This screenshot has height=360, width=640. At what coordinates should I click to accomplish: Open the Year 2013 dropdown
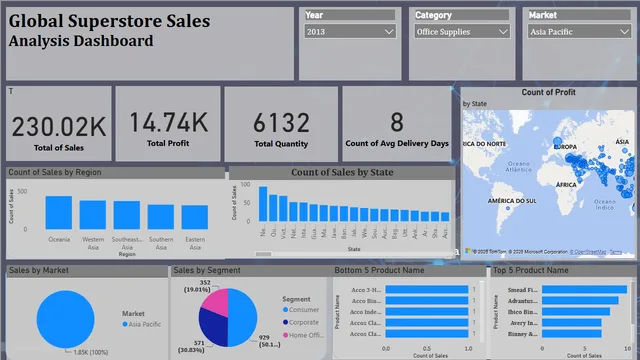[x=350, y=32]
